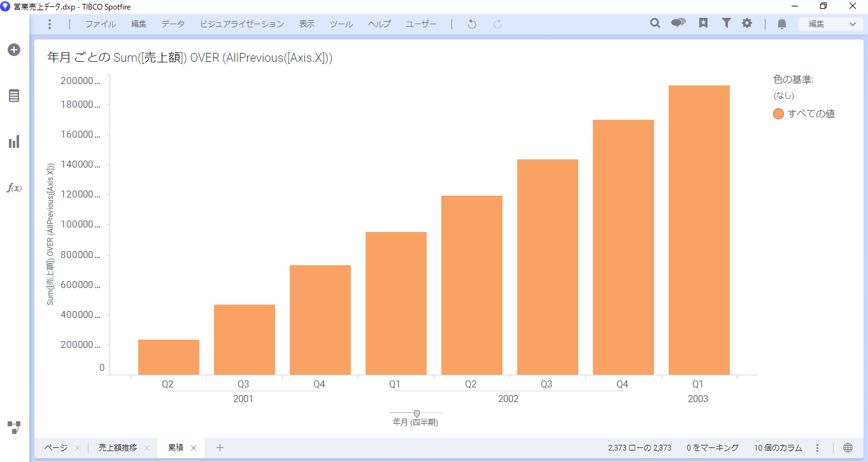Click the 2001 year axis label
Screen dimensions: 868x462
(x=243, y=400)
